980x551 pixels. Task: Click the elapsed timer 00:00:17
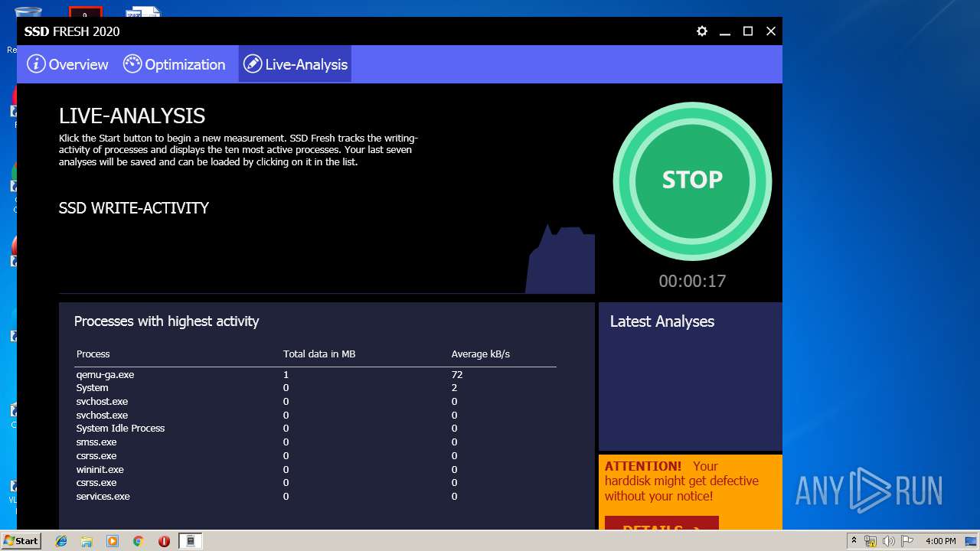tap(692, 281)
